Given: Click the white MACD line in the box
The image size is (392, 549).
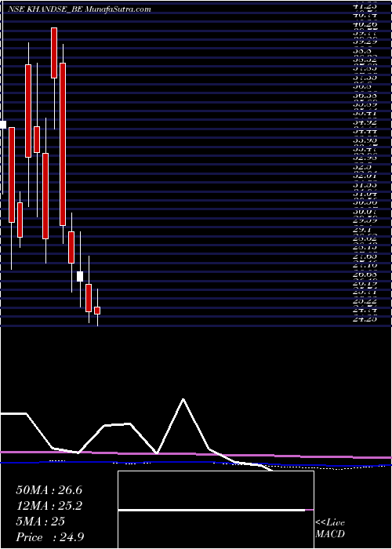Looking at the screenshot, I should tap(212, 511).
